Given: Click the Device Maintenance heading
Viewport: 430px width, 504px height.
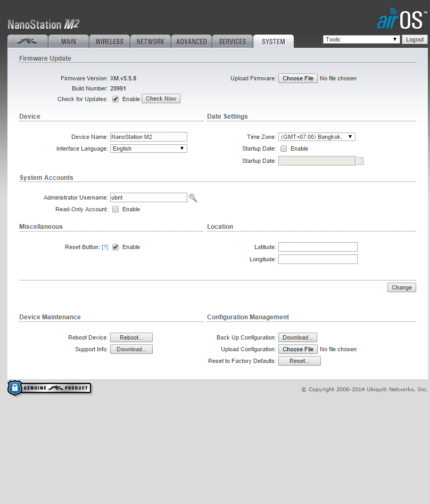Looking at the screenshot, I should (50, 317).
